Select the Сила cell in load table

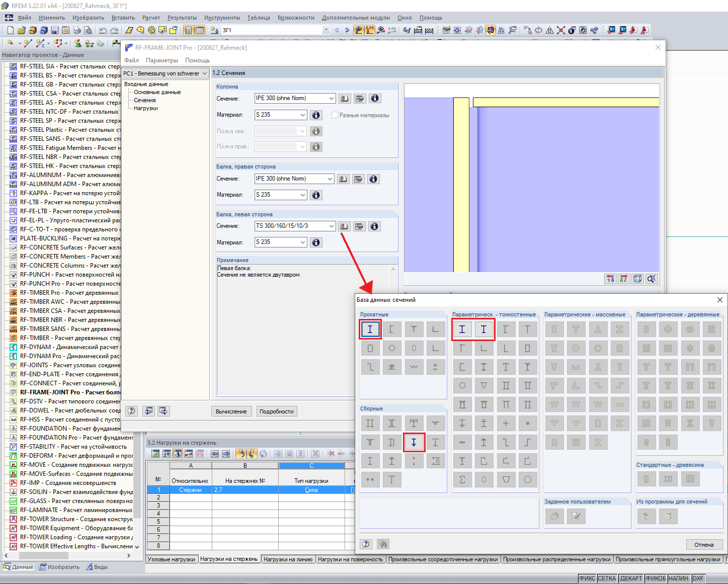click(311, 490)
